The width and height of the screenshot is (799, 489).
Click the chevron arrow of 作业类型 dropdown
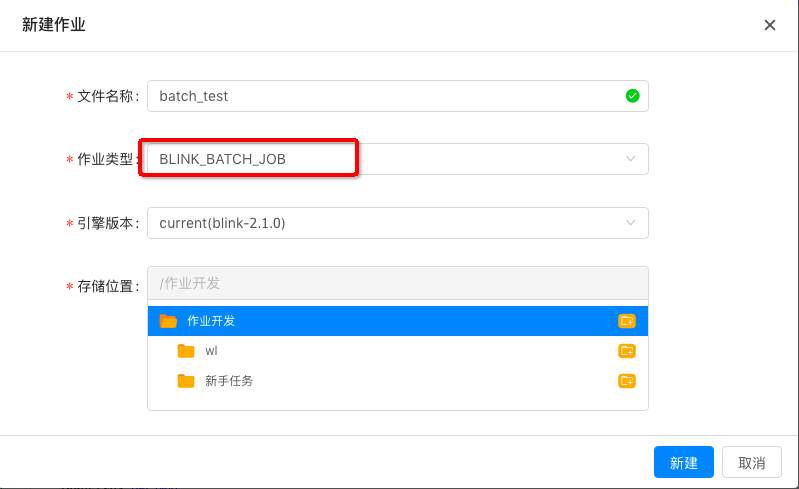tap(630, 159)
